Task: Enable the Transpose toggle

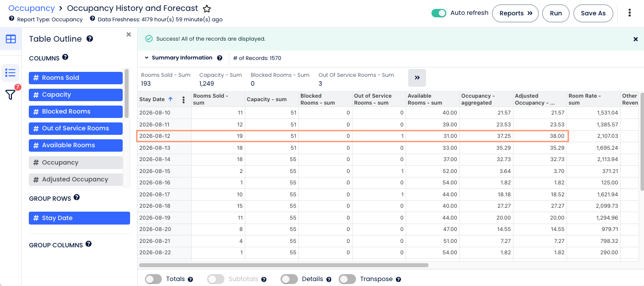Action: 347,279
